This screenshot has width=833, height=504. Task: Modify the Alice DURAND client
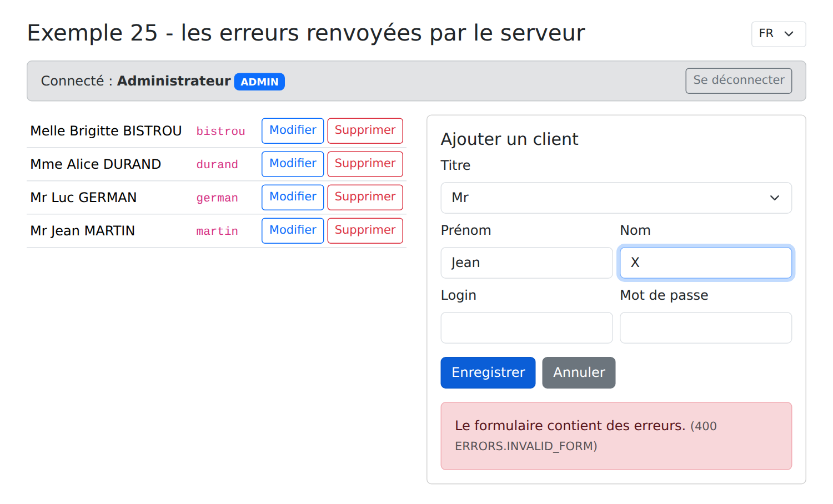tap(293, 164)
